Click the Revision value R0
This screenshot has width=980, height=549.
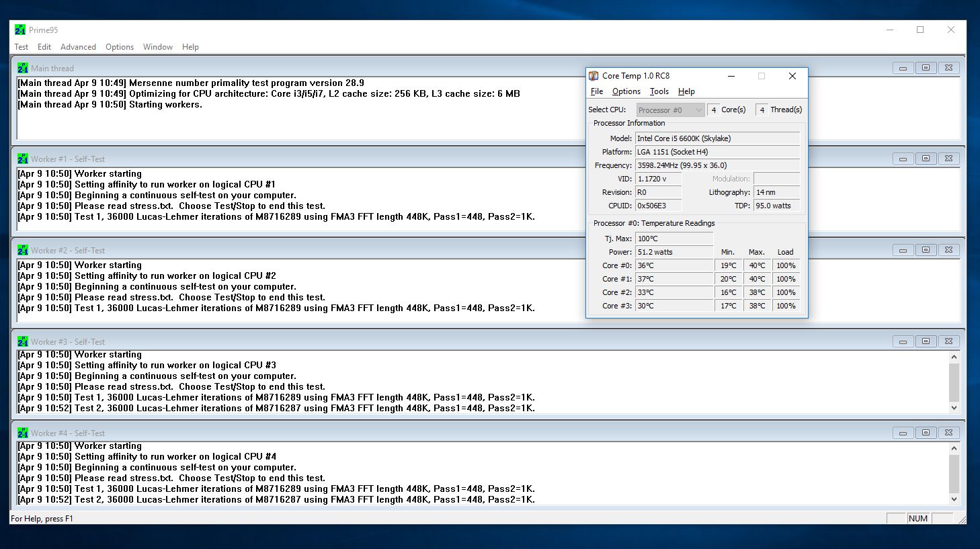659,192
